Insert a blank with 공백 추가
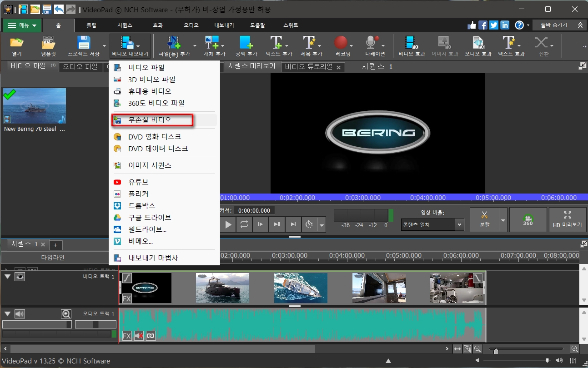This screenshot has height=368, width=588. (246, 46)
